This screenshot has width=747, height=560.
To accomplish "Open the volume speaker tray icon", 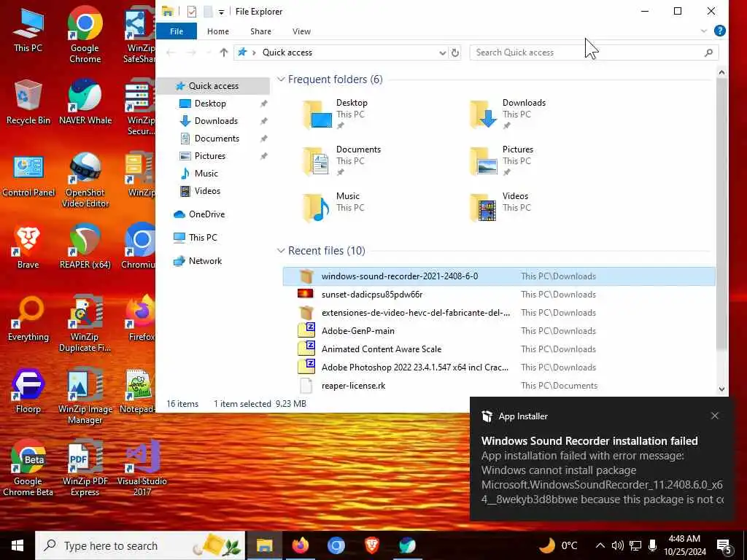I will coord(617,545).
